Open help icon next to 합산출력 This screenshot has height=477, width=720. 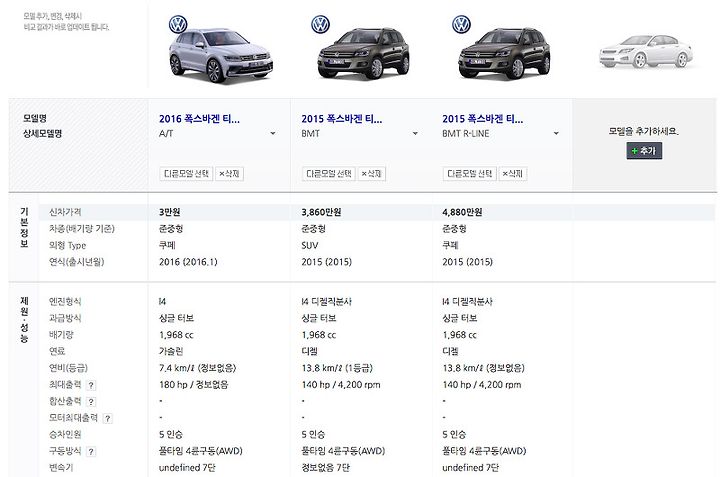point(91,402)
